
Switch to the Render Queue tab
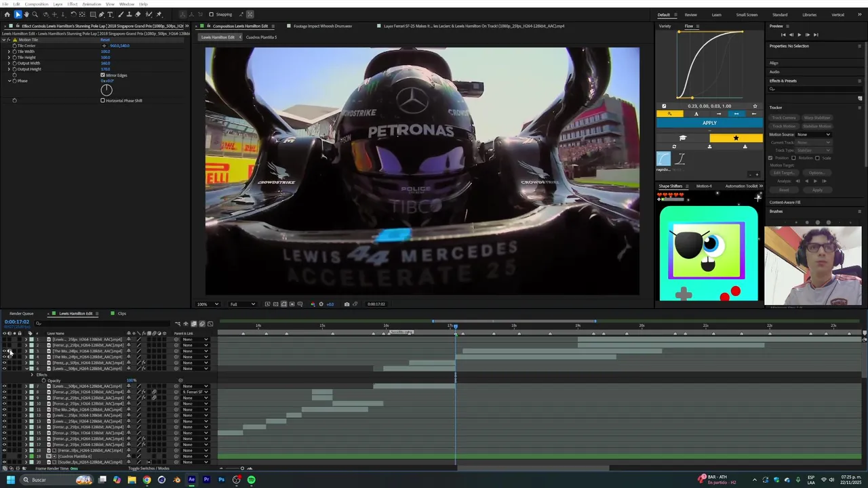pos(21,313)
